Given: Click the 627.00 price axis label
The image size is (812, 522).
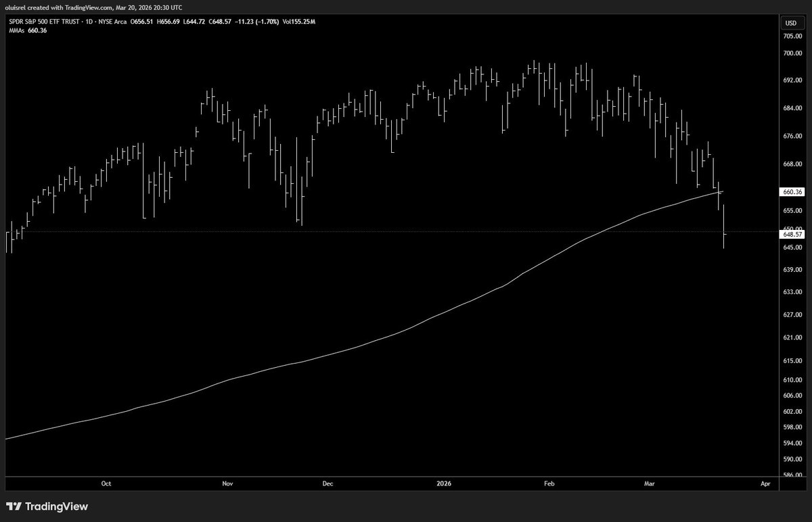Looking at the screenshot, I should click(x=792, y=315).
